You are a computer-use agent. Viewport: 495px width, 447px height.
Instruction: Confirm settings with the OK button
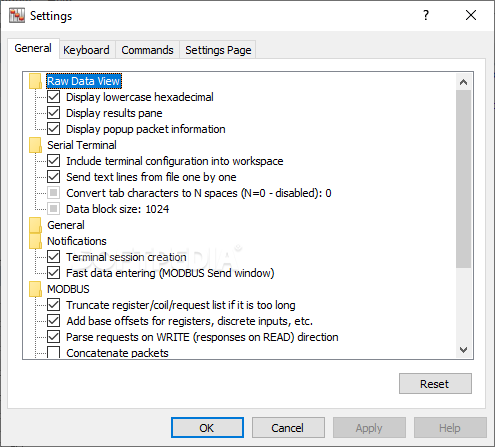(x=207, y=428)
